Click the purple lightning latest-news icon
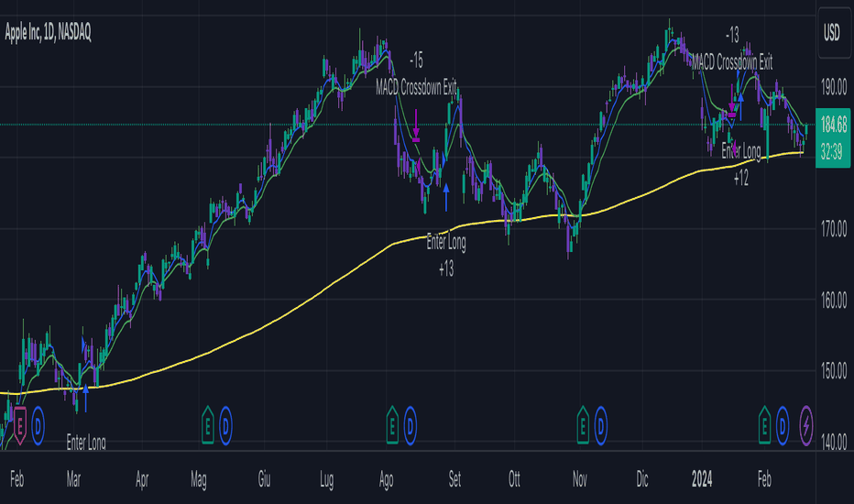Image resolution: width=854 pixels, height=504 pixels. point(806,426)
